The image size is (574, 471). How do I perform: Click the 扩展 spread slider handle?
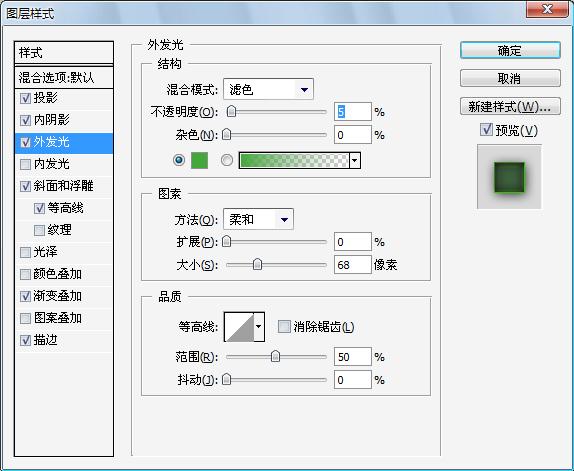coord(227,242)
